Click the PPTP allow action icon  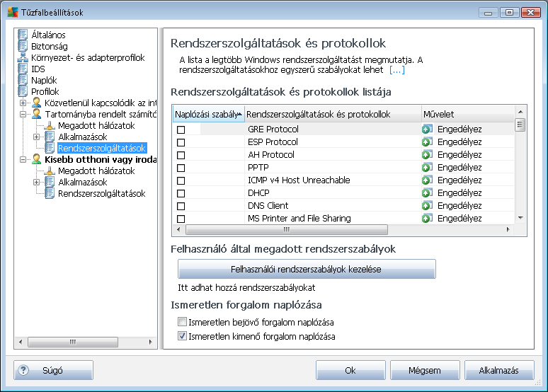(x=427, y=168)
